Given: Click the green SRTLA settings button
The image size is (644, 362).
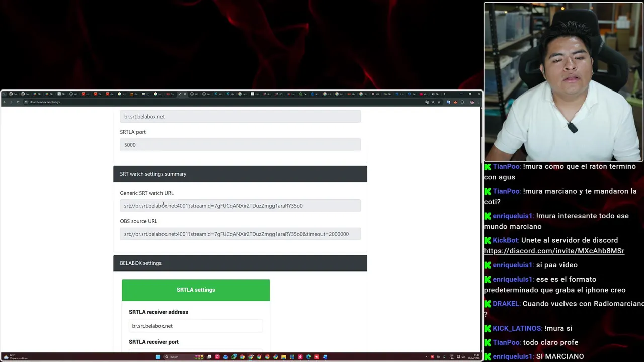Looking at the screenshot, I should pyautogui.click(x=196, y=290).
